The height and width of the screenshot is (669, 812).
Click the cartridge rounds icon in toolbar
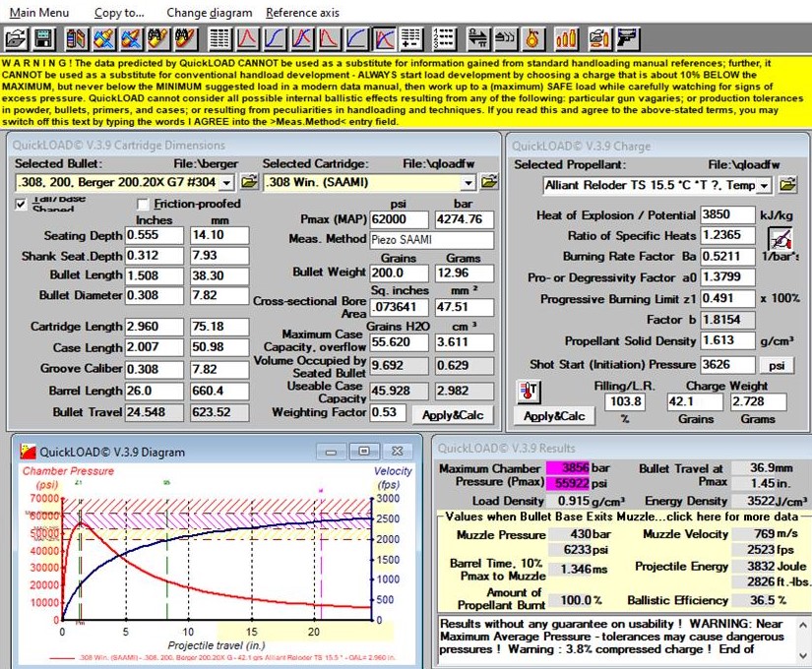click(x=566, y=39)
